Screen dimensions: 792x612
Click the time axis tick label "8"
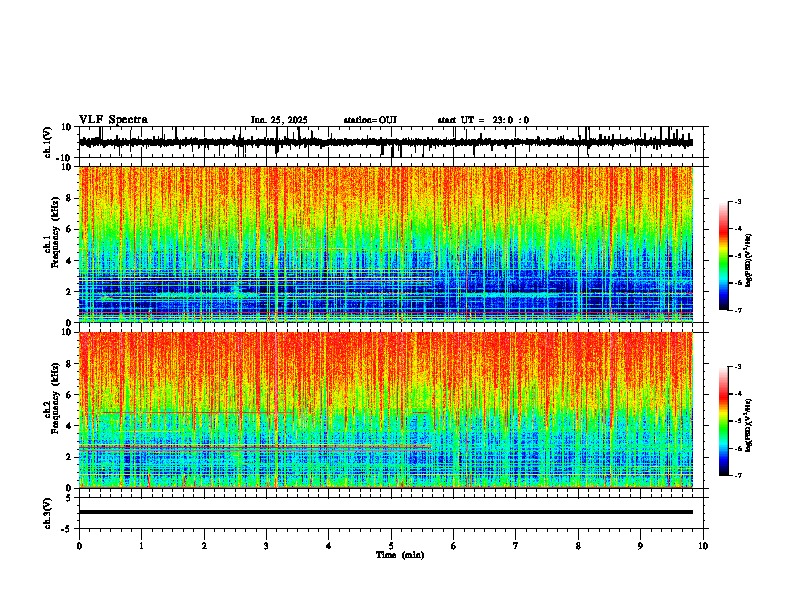pyautogui.click(x=578, y=546)
